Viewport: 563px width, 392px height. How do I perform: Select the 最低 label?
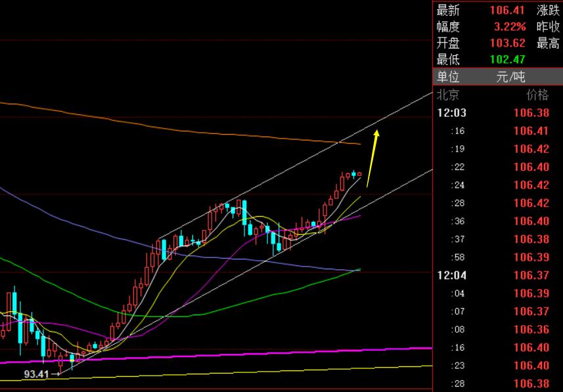(448, 59)
